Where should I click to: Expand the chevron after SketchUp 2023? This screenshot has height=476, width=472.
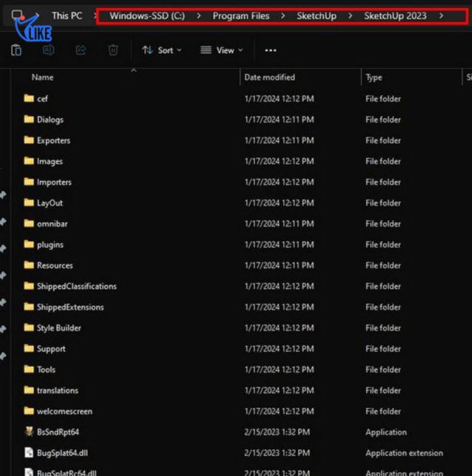[441, 15]
